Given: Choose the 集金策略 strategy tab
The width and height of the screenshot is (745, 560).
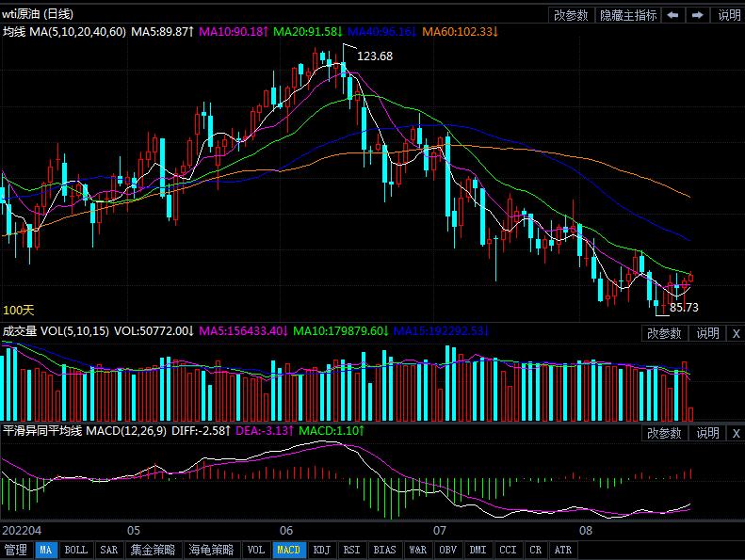Looking at the screenshot, I should pyautogui.click(x=153, y=551).
